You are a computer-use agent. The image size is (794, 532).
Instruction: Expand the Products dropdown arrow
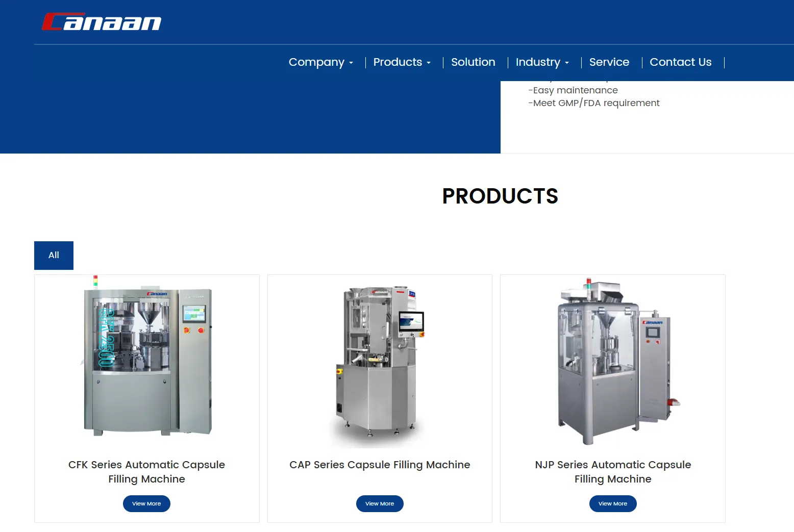click(x=429, y=63)
